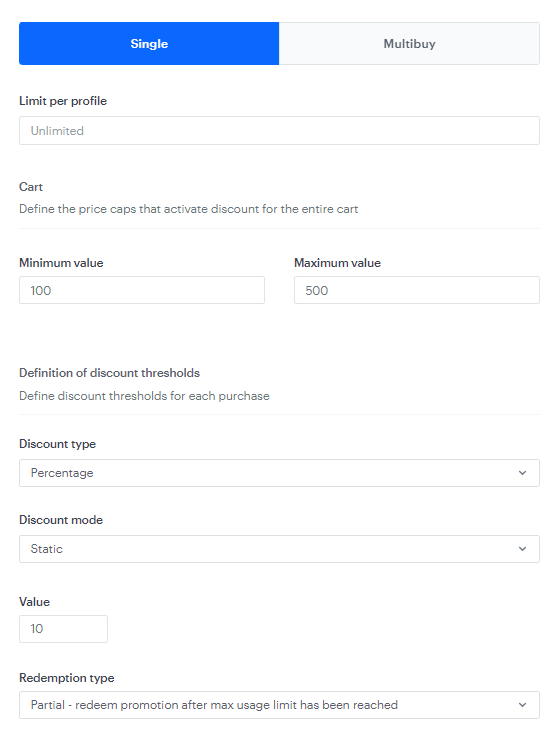Click the Discount type label
The height and width of the screenshot is (736, 554).
point(57,444)
